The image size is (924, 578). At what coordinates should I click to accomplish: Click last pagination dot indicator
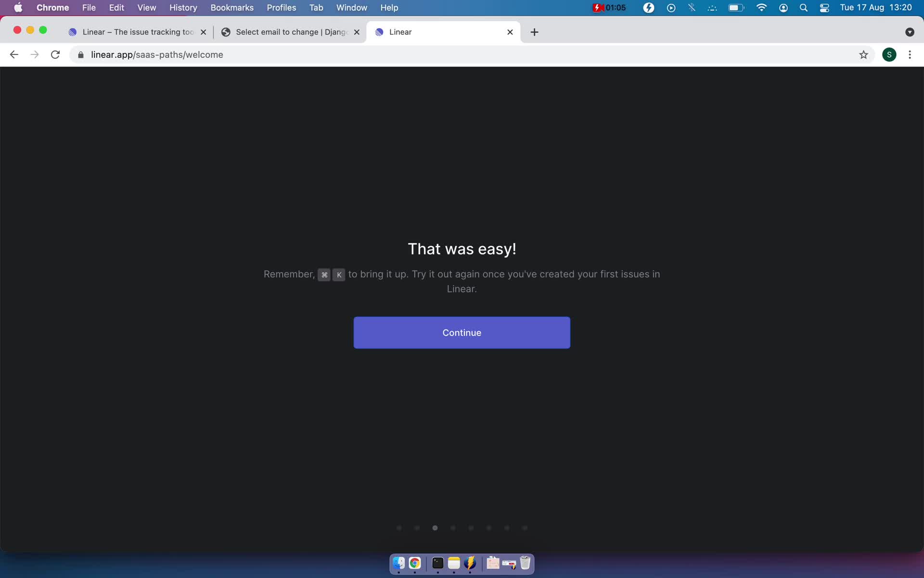[525, 527]
